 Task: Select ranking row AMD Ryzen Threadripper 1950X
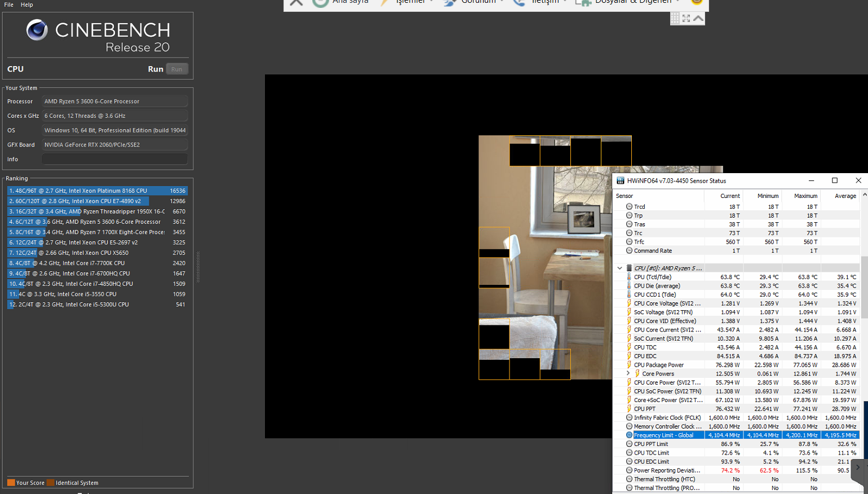pyautogui.click(x=97, y=211)
